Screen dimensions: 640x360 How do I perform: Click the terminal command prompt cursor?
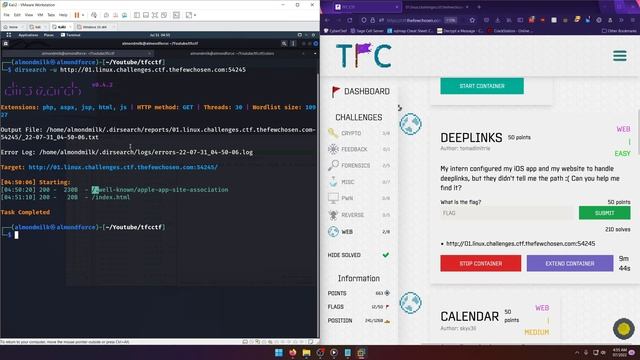16,235
